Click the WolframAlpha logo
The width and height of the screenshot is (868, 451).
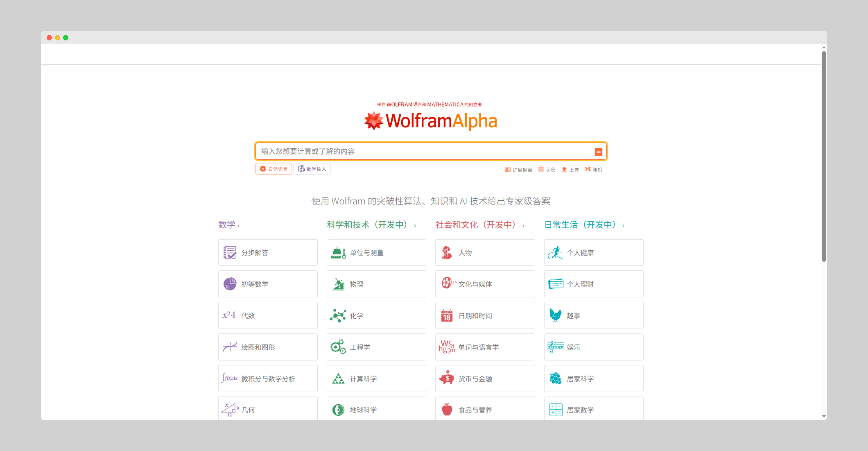431,121
